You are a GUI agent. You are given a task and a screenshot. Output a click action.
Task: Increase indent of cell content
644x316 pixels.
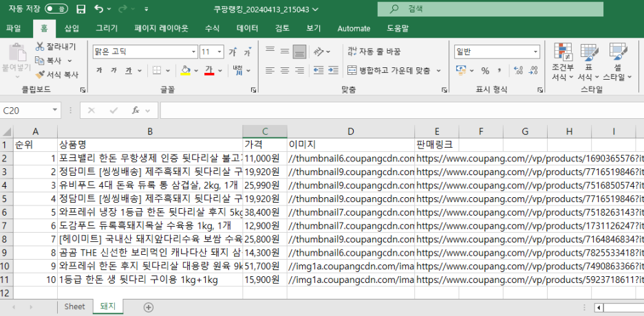333,71
